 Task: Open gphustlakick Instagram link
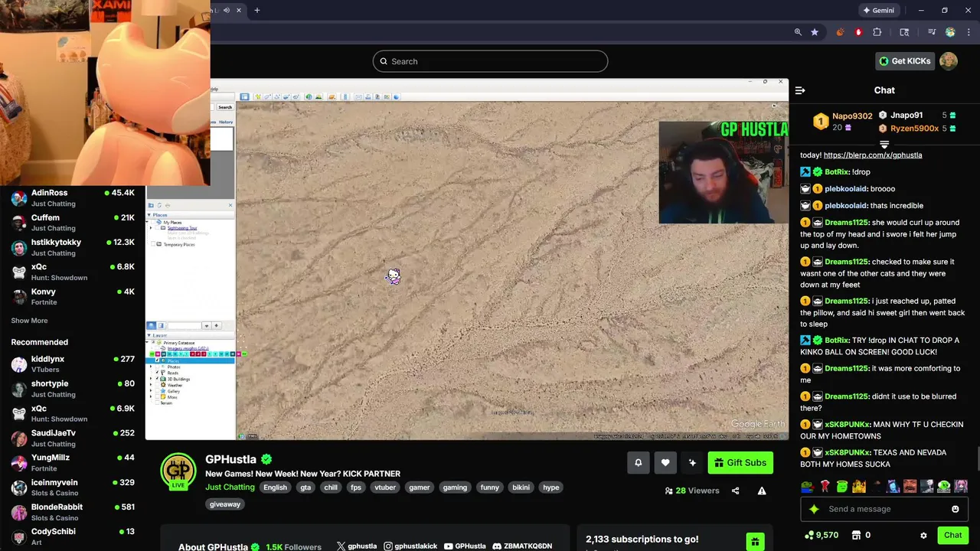tap(410, 546)
